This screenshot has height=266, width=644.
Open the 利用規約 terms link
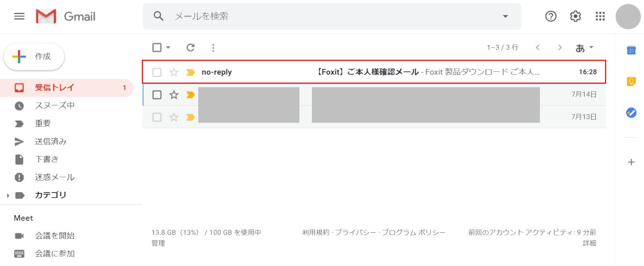tap(315, 232)
